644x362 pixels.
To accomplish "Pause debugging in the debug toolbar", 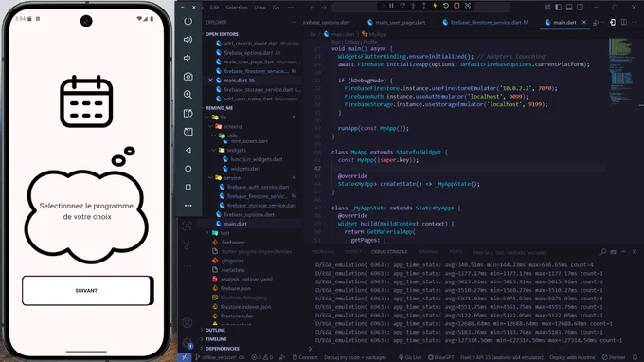I will tap(391, 6).
